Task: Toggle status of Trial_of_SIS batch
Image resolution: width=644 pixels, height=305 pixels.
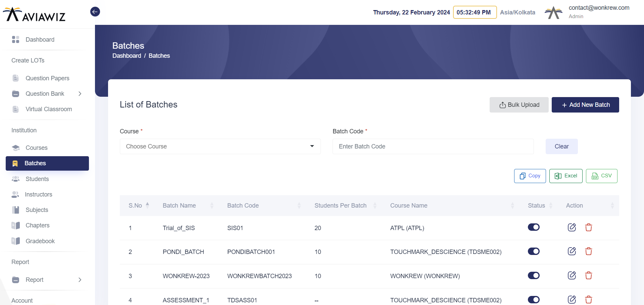Action: pyautogui.click(x=534, y=227)
